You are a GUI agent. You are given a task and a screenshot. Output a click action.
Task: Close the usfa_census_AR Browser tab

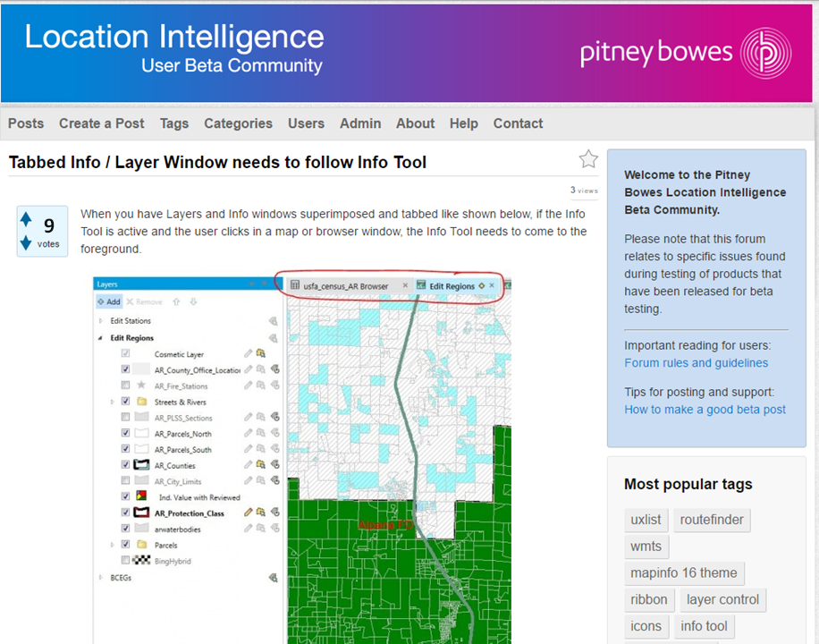405,286
